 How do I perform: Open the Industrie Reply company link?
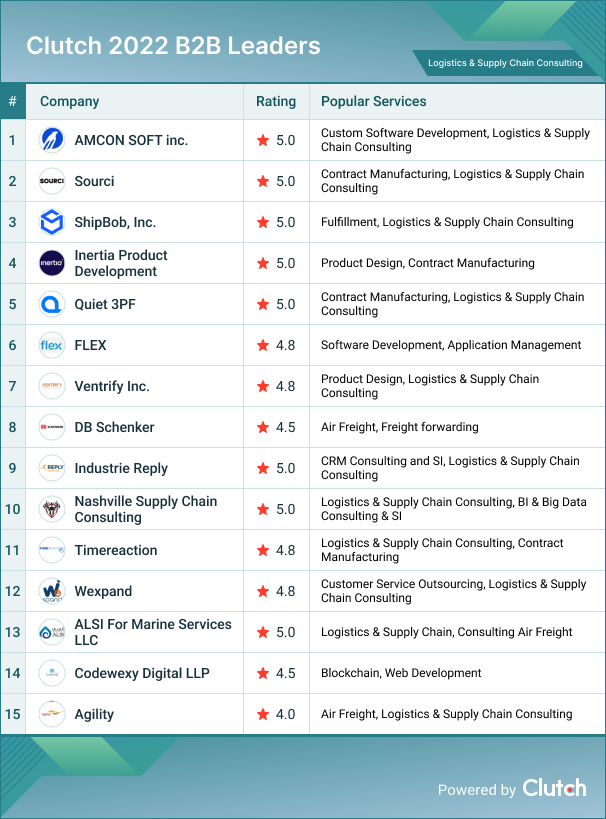coord(121,468)
